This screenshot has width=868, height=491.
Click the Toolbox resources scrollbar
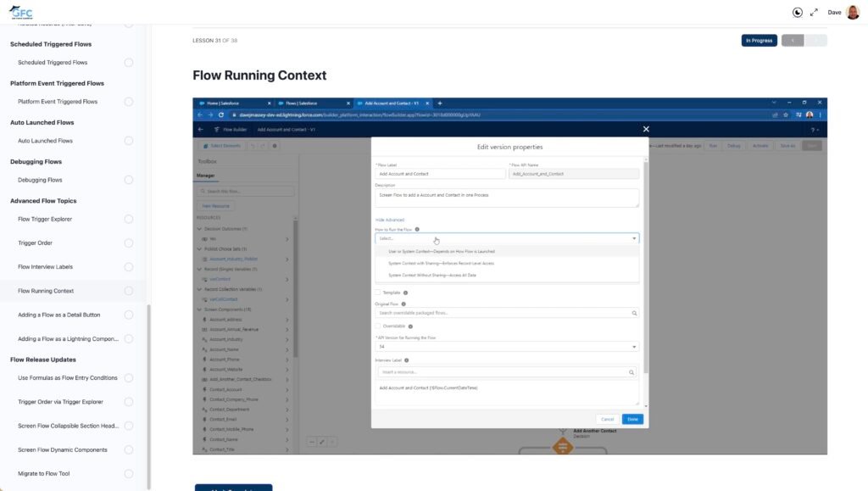coord(295,287)
